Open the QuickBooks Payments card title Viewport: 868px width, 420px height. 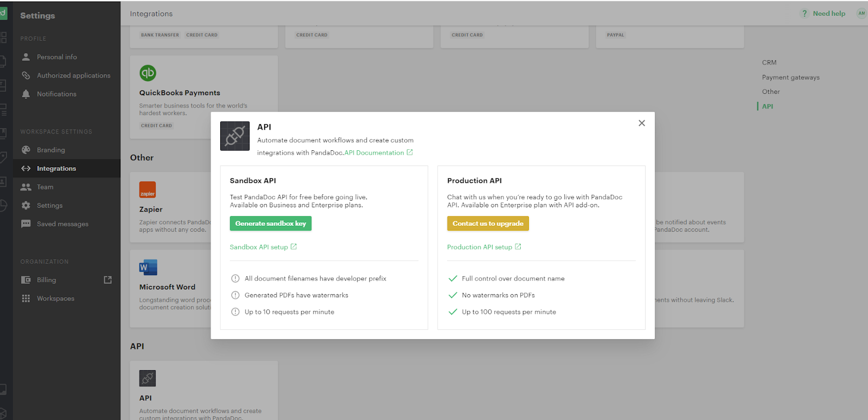(180, 93)
